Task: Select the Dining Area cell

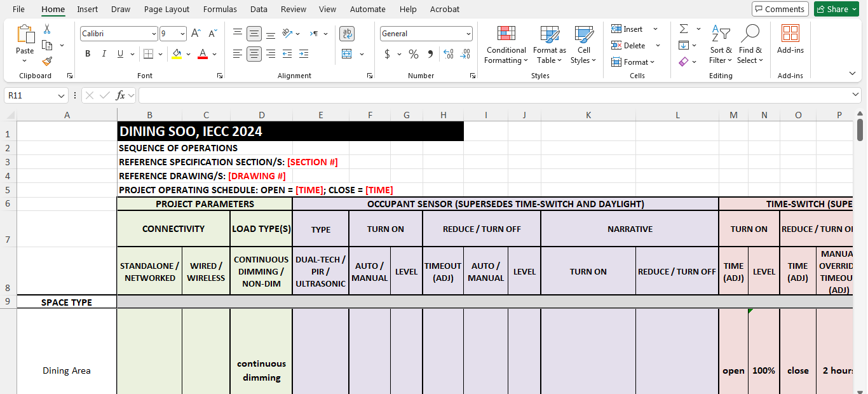Action: click(66, 370)
